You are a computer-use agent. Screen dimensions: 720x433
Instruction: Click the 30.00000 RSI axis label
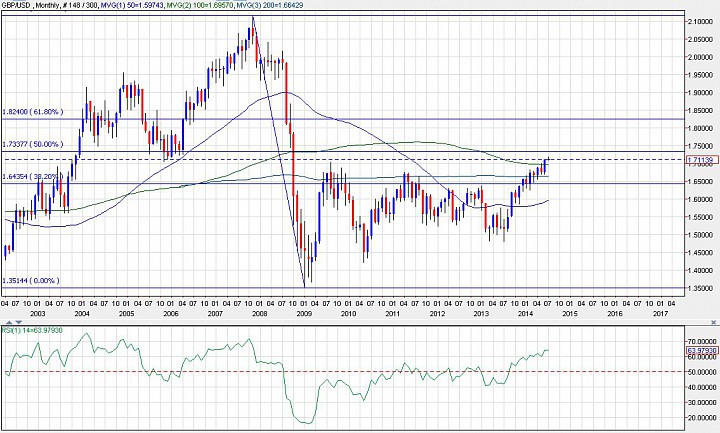point(702,402)
